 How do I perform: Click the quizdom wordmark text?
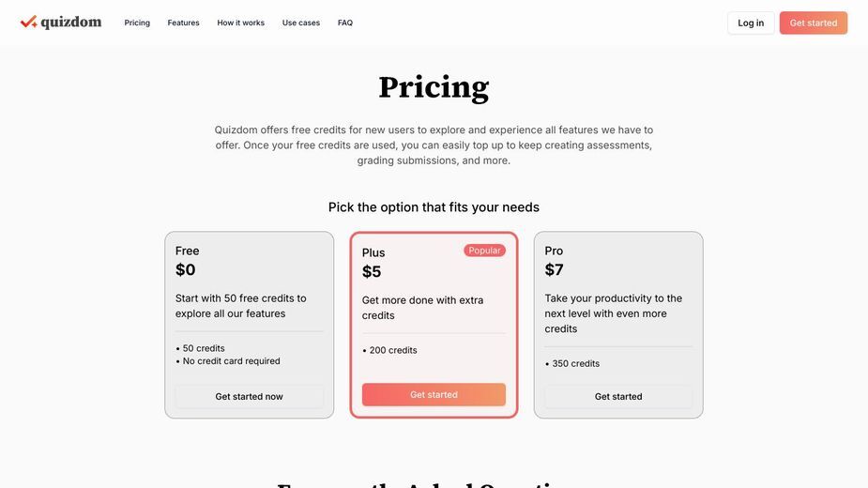point(71,23)
